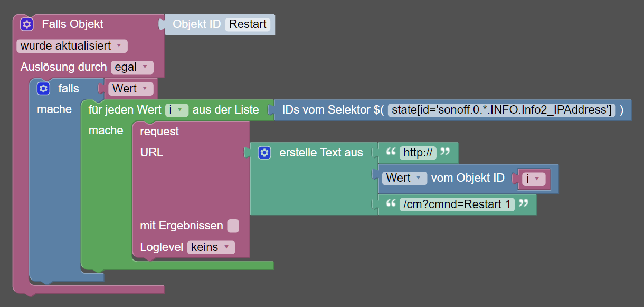644x307 pixels.
Task: Expand the Auslösung durch egal dropdown
Action: (x=132, y=67)
